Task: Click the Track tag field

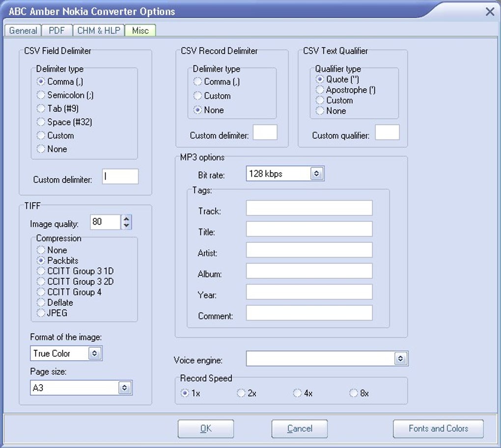Action: pyautogui.click(x=309, y=208)
